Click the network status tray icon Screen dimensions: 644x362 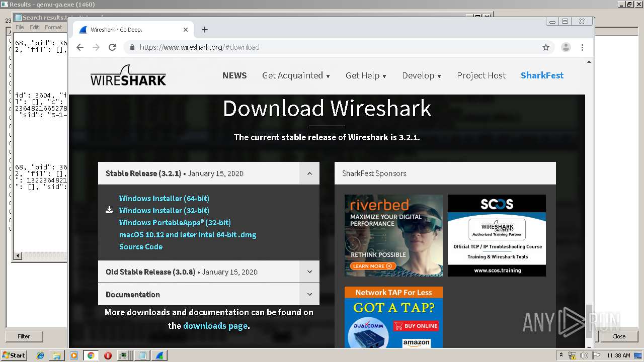[x=573, y=355]
